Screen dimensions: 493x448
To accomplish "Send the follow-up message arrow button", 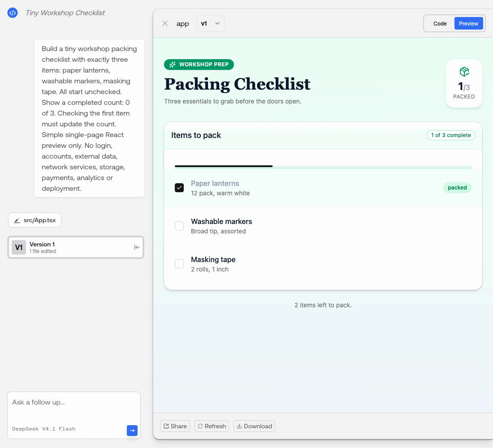I will tap(132, 431).
